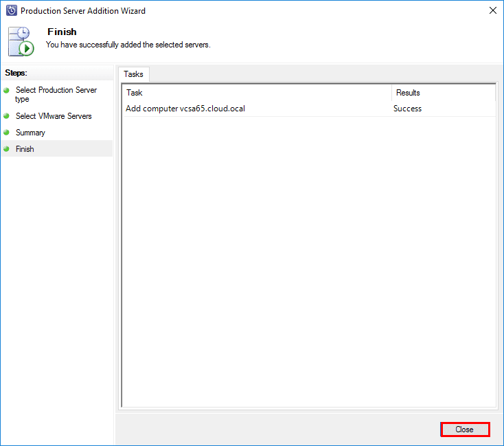Viewport: 504px width, 446px height.
Task: Sort by the Results column header
Action: pyautogui.click(x=443, y=93)
